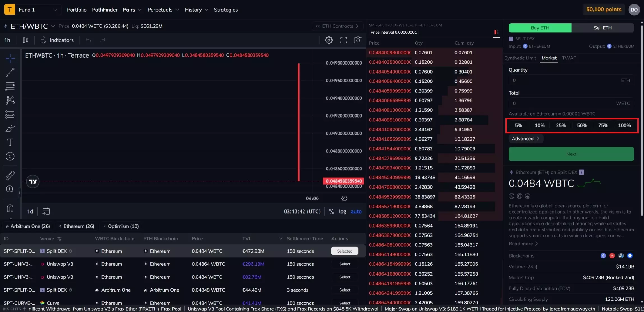The width and height of the screenshot is (644, 312).
Task: Switch to Market order tab
Action: coord(549,58)
